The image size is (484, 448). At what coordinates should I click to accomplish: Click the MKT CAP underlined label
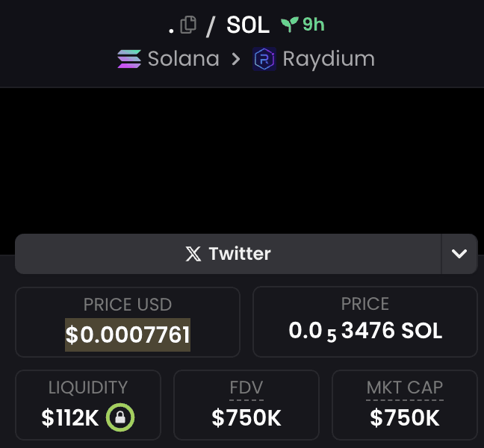(405, 388)
